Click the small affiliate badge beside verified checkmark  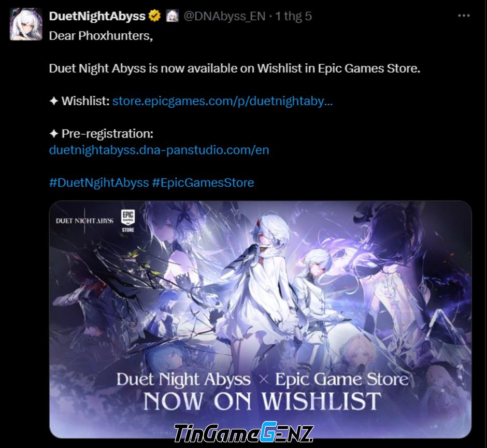(172, 16)
